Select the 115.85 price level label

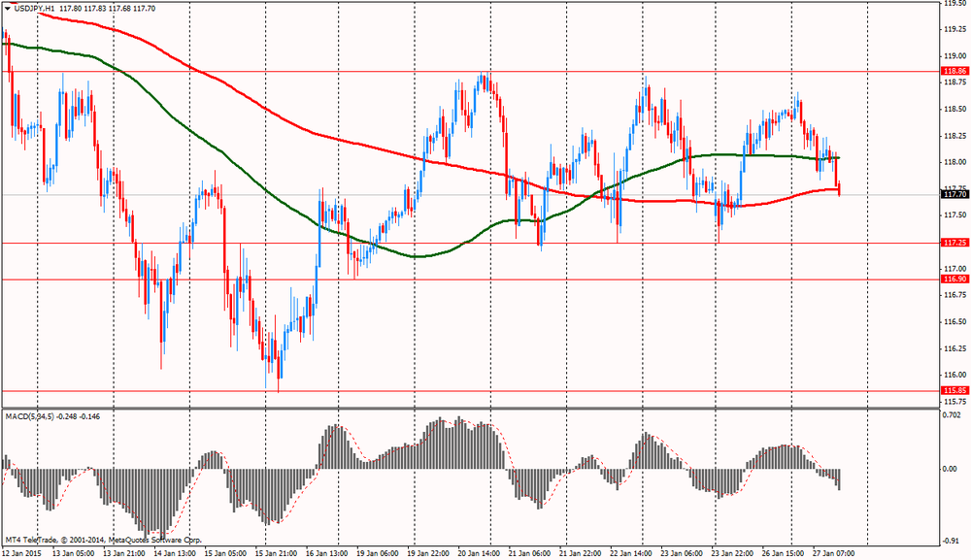pyautogui.click(x=954, y=390)
